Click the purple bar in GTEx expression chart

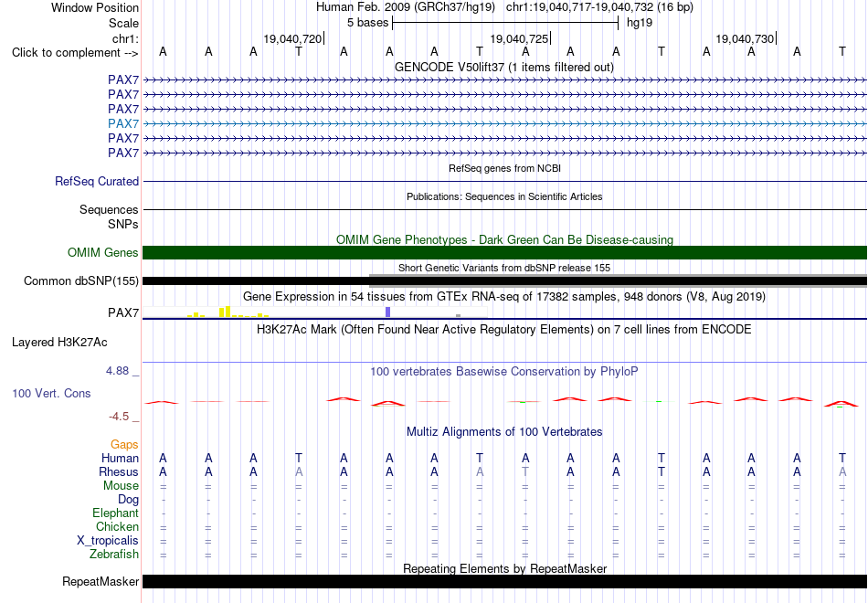388,312
